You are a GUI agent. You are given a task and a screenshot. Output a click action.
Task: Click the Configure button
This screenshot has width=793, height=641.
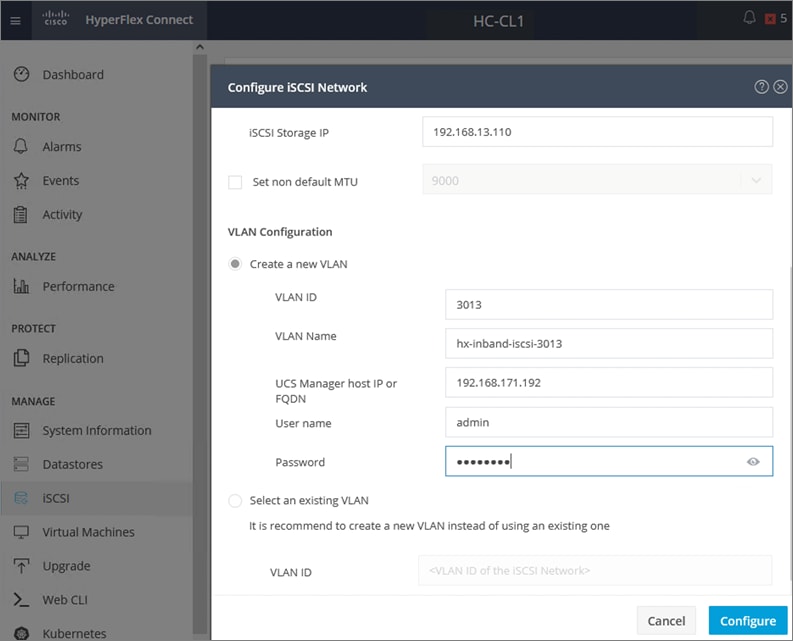(x=747, y=620)
